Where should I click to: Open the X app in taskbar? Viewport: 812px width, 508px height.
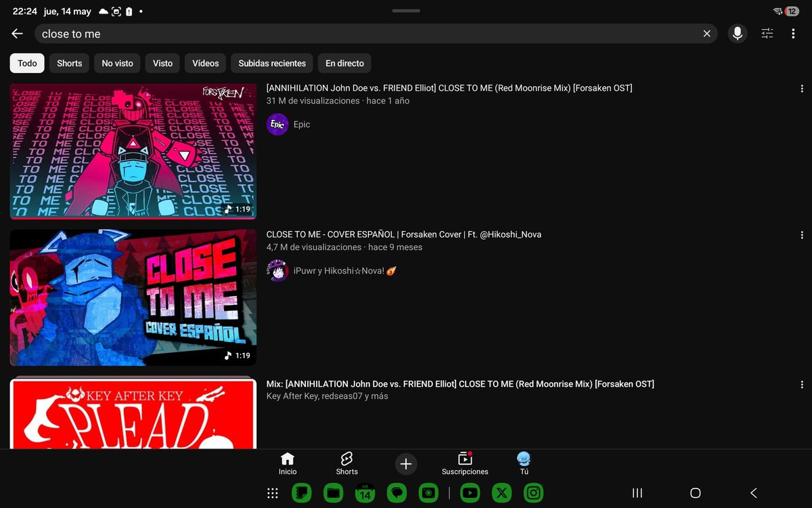point(501,493)
